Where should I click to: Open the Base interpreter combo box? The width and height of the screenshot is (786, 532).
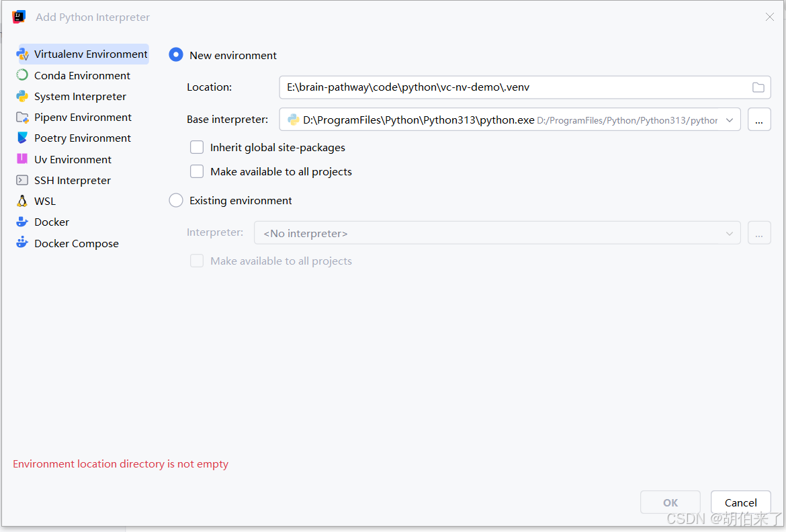coord(510,120)
